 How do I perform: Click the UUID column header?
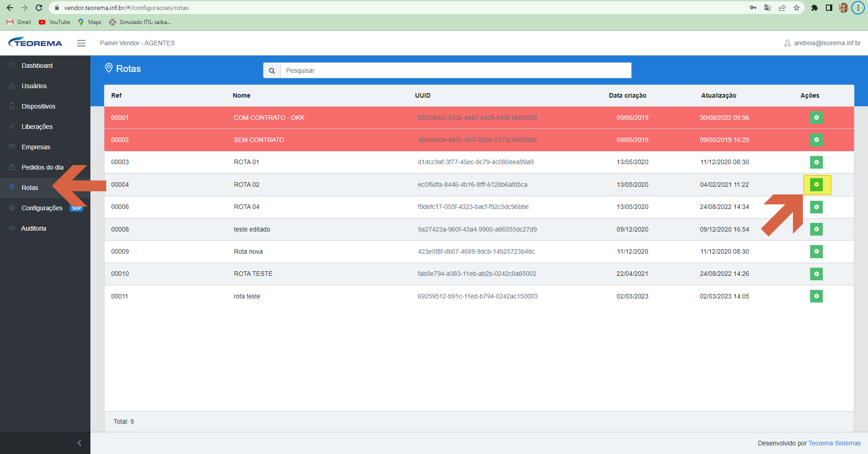(423, 95)
